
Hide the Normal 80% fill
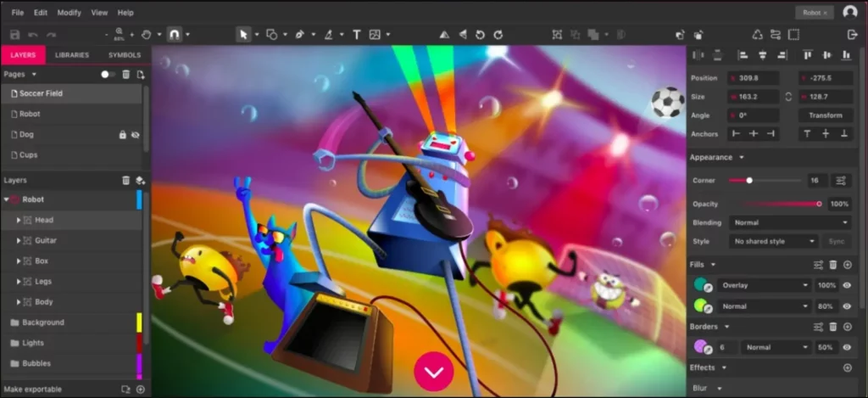point(847,306)
